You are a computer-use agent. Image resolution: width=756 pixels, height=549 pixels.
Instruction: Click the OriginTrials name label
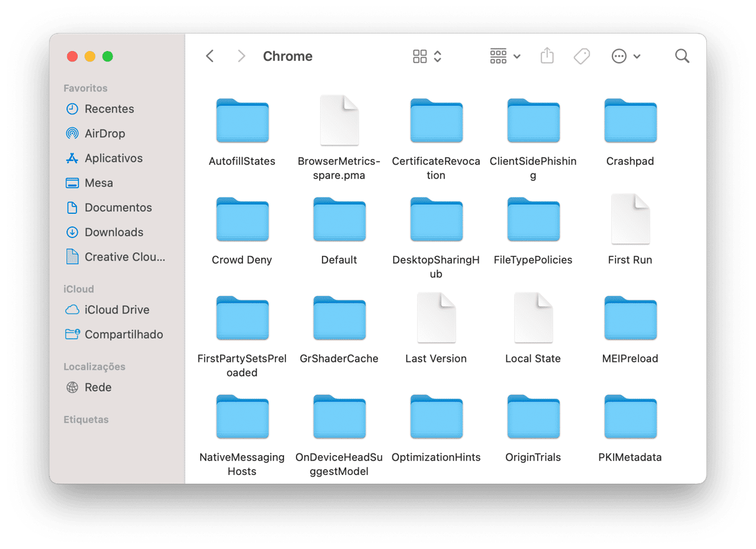[x=533, y=458]
